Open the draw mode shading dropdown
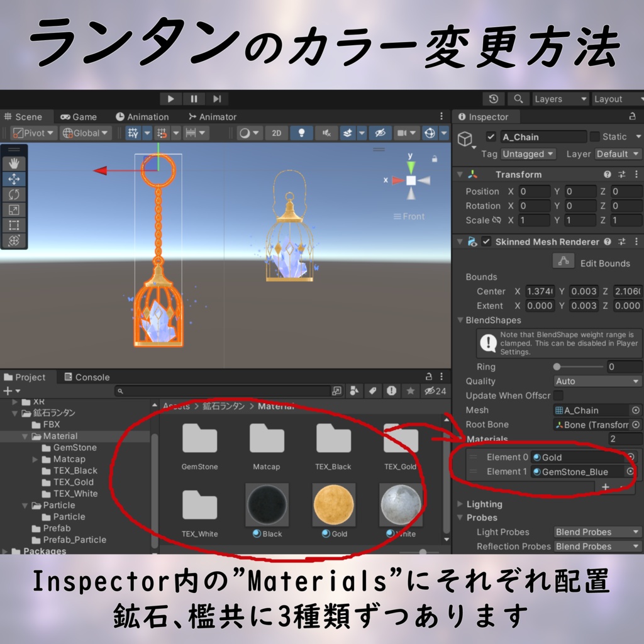 point(250,133)
